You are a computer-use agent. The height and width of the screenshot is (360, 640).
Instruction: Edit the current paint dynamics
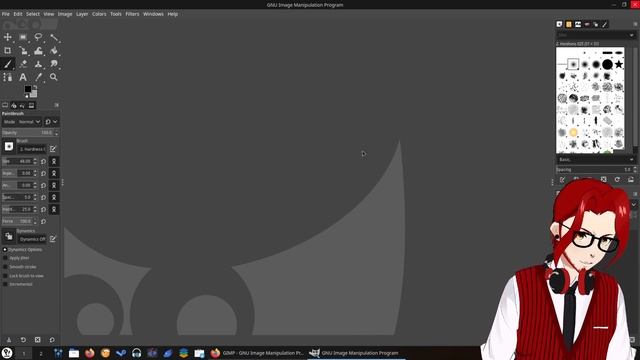53,239
